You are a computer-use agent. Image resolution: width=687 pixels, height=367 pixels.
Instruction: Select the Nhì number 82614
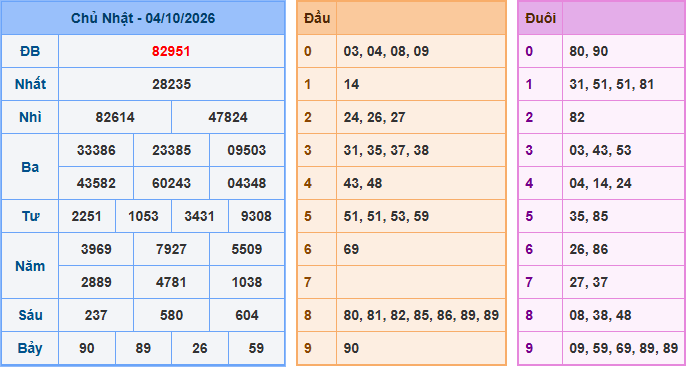[x=115, y=117]
